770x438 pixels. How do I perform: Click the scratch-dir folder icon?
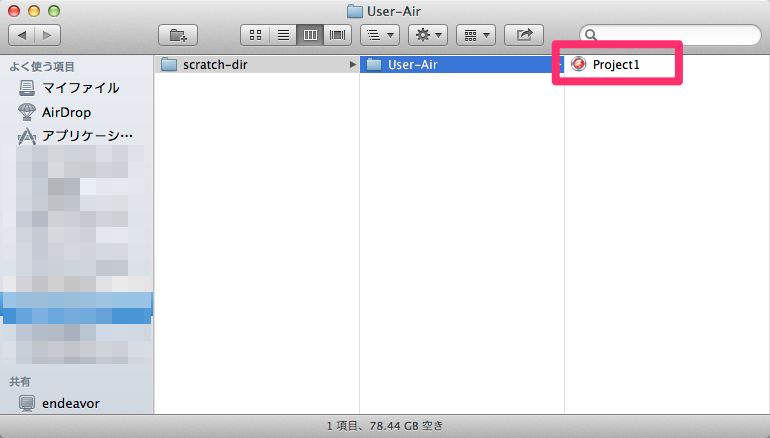click(x=169, y=64)
